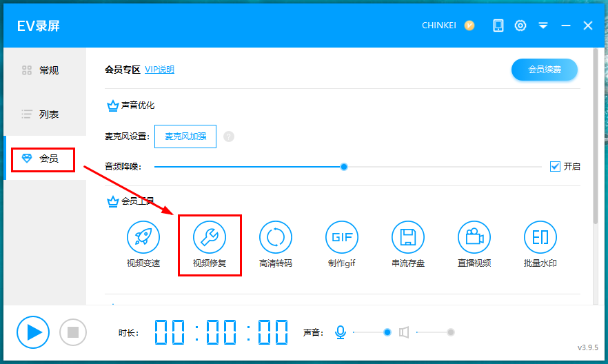Select the 串流存盘 floppy disk tool

(x=408, y=238)
